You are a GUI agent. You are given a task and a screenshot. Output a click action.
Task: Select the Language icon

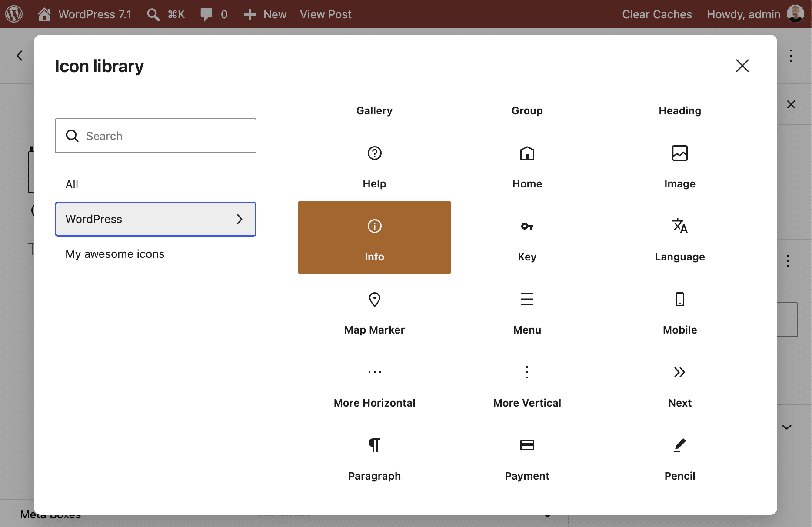tap(679, 237)
